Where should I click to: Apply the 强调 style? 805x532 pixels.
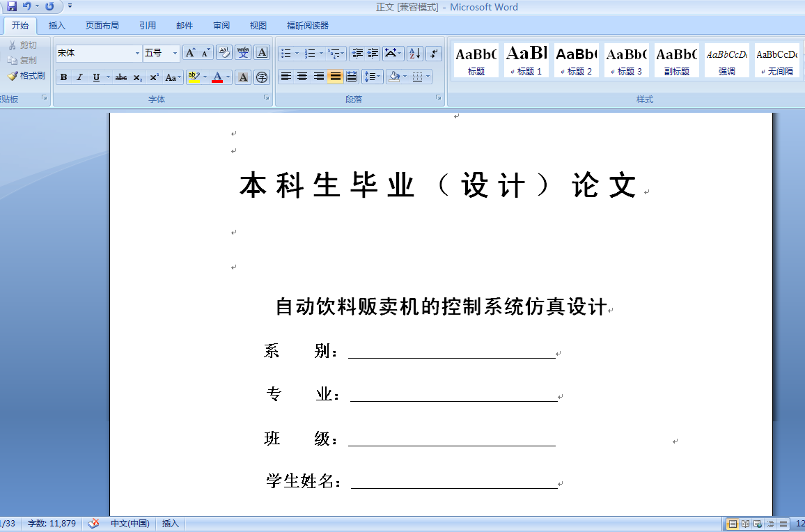click(727, 60)
